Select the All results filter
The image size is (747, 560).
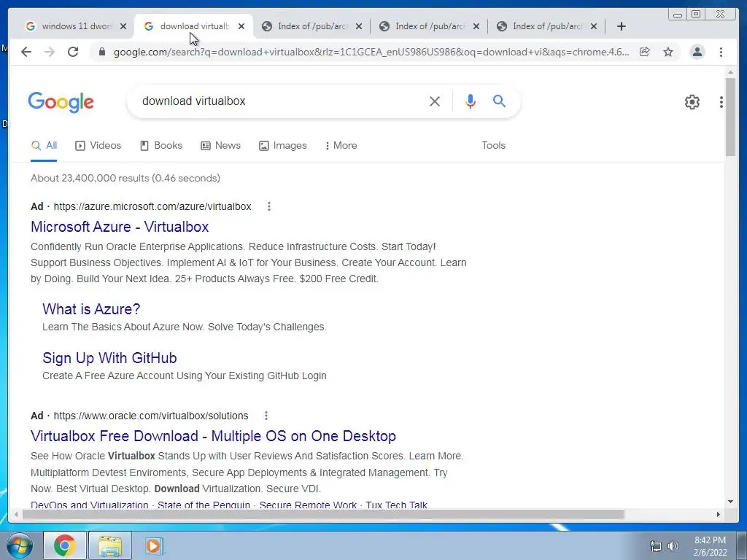pos(44,146)
